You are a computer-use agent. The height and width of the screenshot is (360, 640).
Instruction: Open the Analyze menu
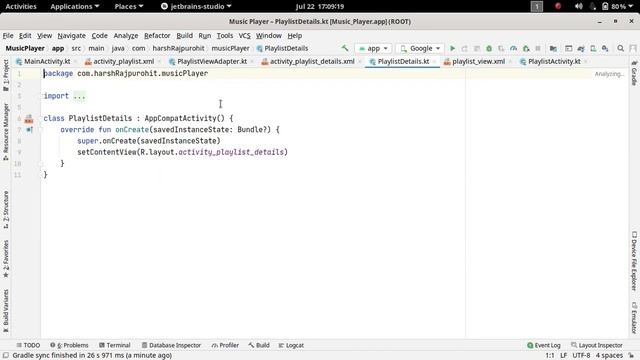pyautogui.click(x=126, y=36)
